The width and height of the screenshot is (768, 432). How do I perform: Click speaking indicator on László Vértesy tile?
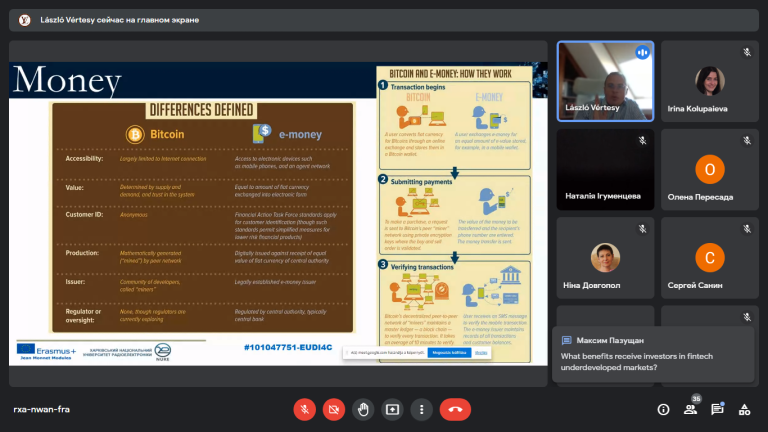pyautogui.click(x=643, y=52)
